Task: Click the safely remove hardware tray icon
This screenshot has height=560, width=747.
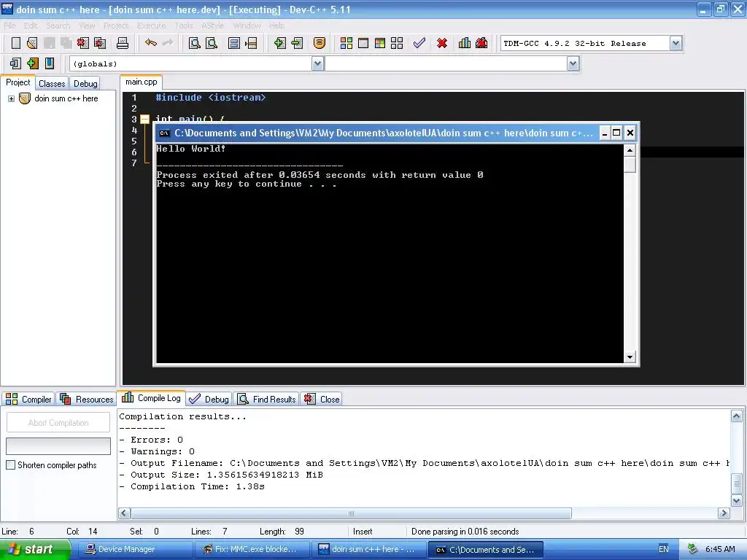Action: tap(693, 549)
